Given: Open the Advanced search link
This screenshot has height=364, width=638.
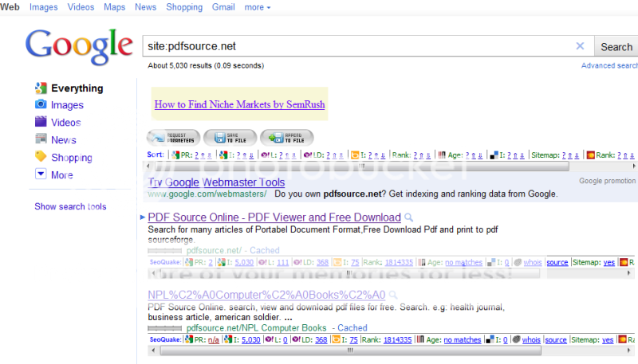Looking at the screenshot, I should pos(609,66).
